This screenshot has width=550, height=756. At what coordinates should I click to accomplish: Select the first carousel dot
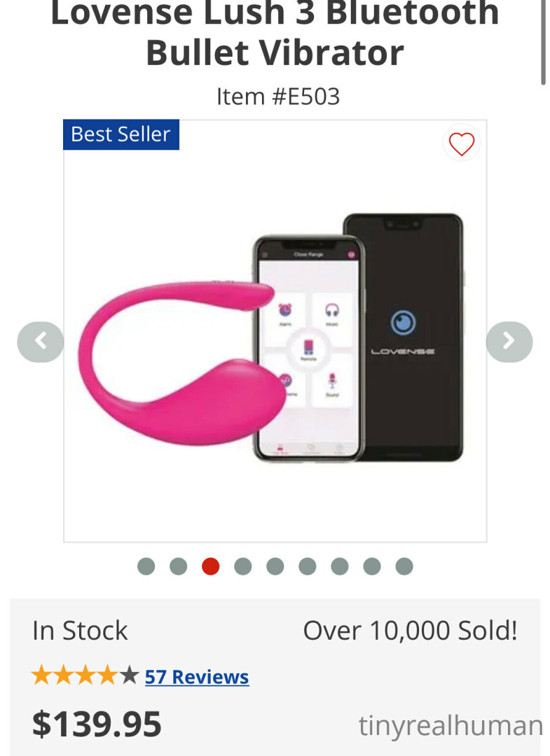click(x=146, y=566)
